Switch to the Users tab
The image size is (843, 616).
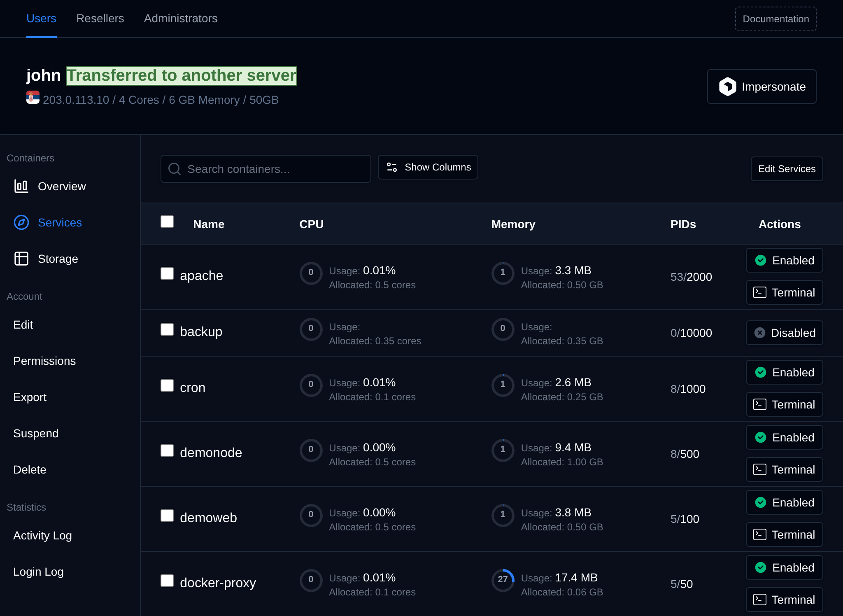(x=41, y=19)
